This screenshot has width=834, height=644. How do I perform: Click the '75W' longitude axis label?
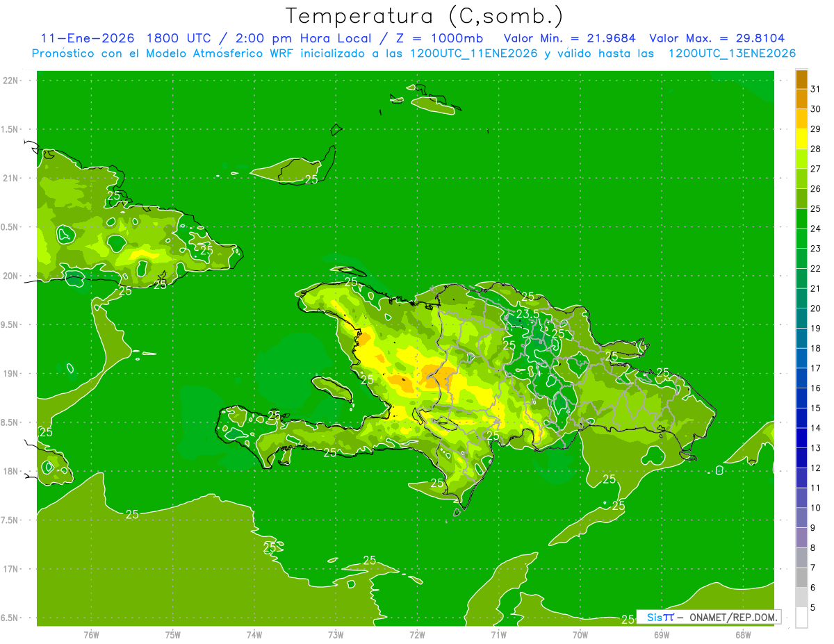coord(173,635)
